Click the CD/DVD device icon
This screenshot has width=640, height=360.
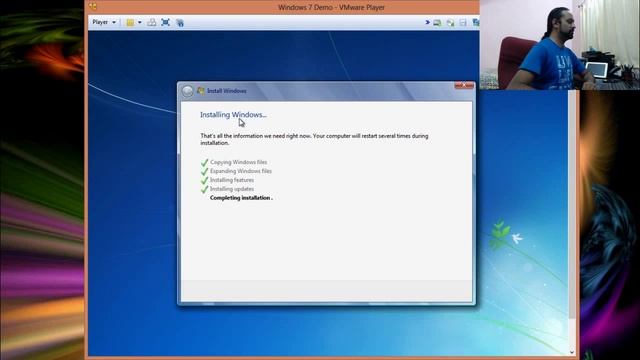tap(450, 23)
